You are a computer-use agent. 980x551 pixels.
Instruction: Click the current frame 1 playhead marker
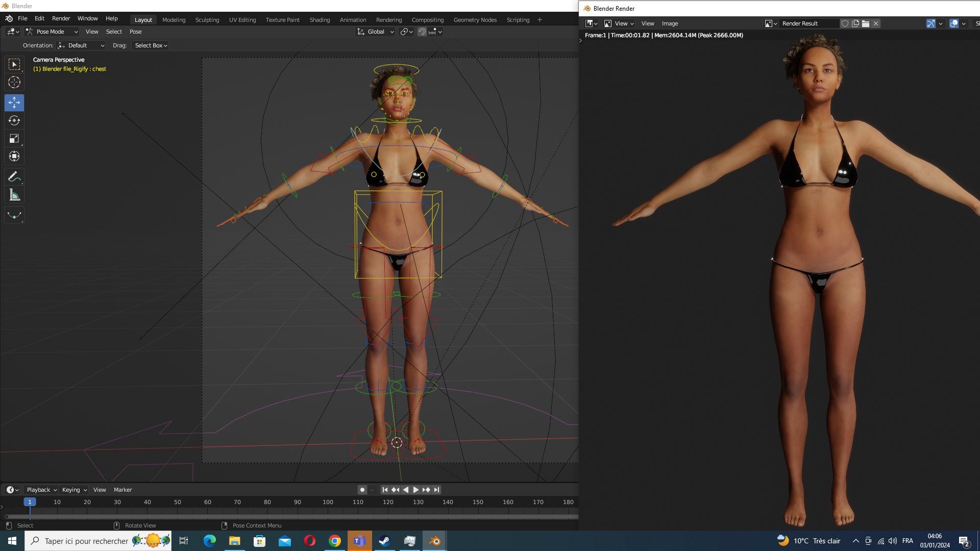coord(30,502)
